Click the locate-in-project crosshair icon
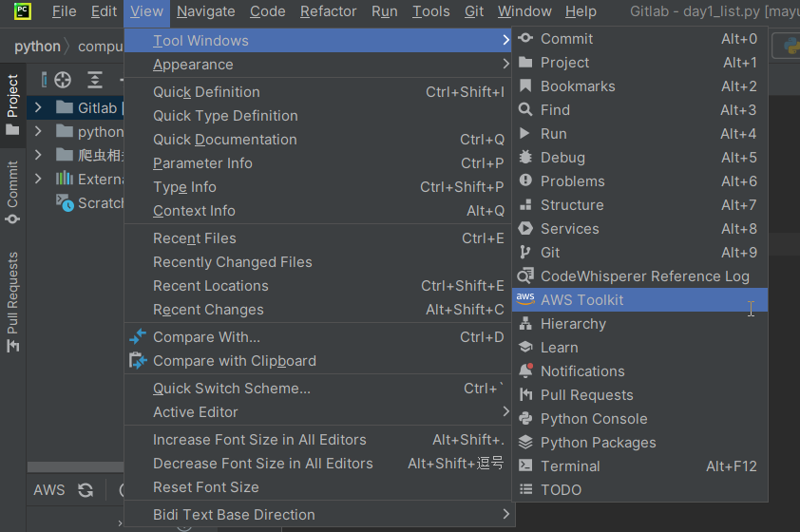Viewport: 800px width, 532px height. click(63, 80)
